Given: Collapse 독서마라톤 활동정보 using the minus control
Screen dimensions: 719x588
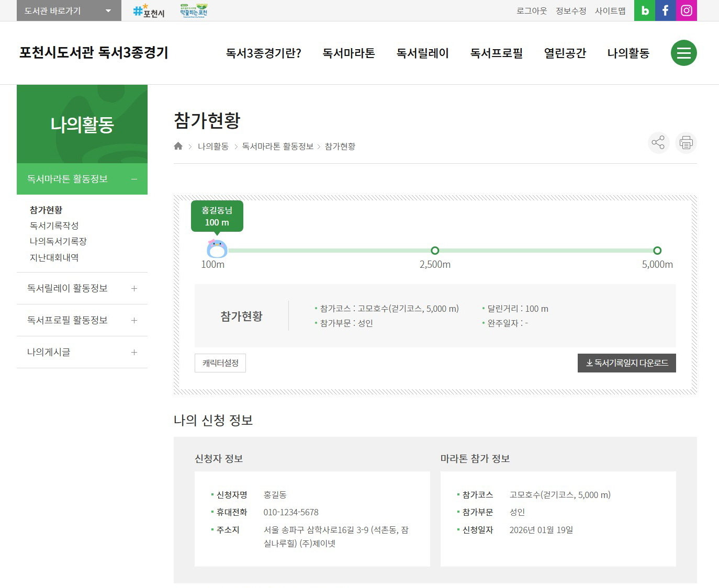Looking at the screenshot, I should 134,178.
